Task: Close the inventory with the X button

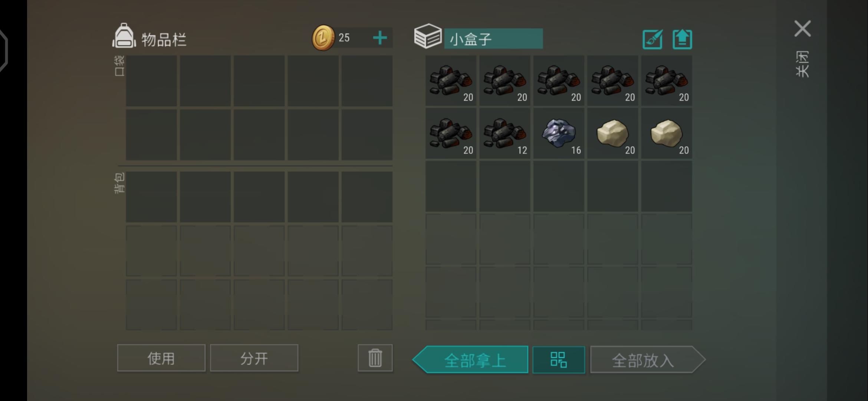Action: pos(802,29)
